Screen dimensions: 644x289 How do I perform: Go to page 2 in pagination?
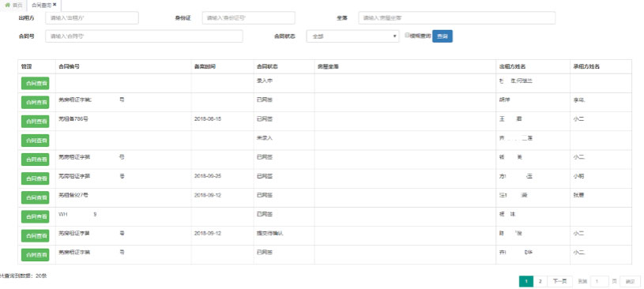540,281
